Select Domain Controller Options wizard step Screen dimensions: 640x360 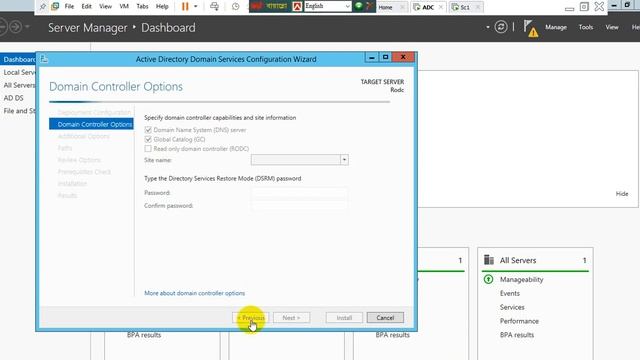tap(91, 124)
